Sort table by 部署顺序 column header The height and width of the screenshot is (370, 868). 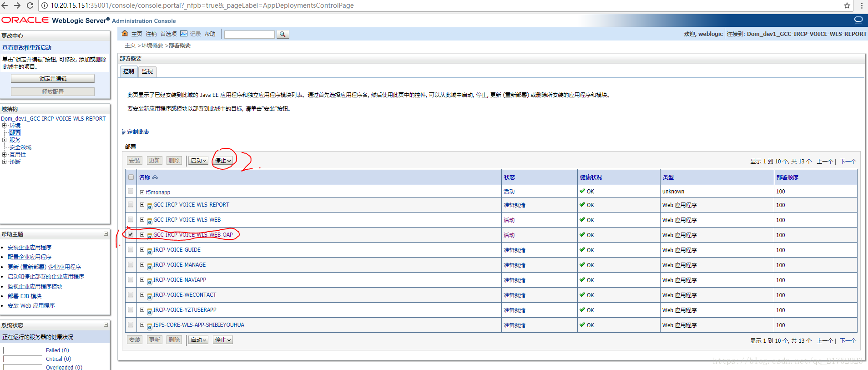click(787, 177)
